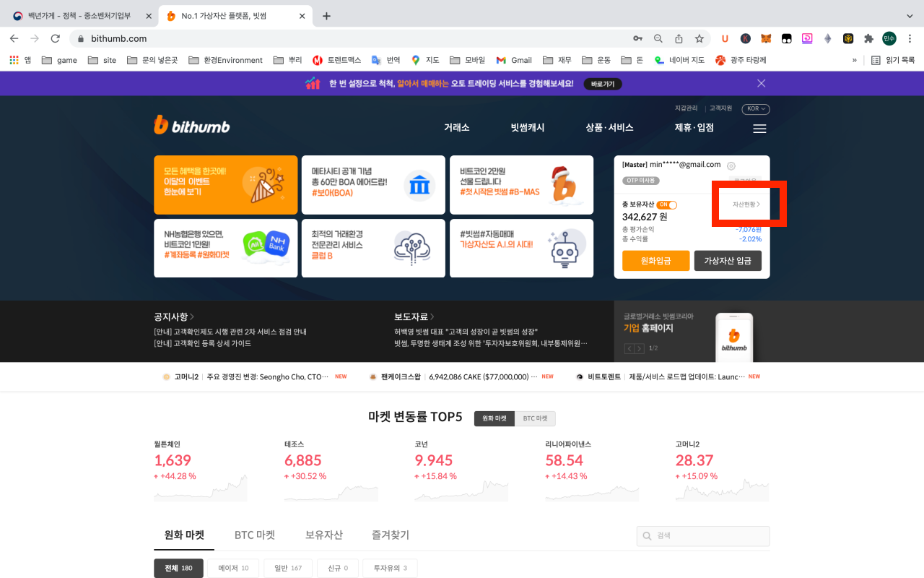This screenshot has width=924, height=578.
Task: Open the Chrome three-dot menu
Action: click(909, 38)
